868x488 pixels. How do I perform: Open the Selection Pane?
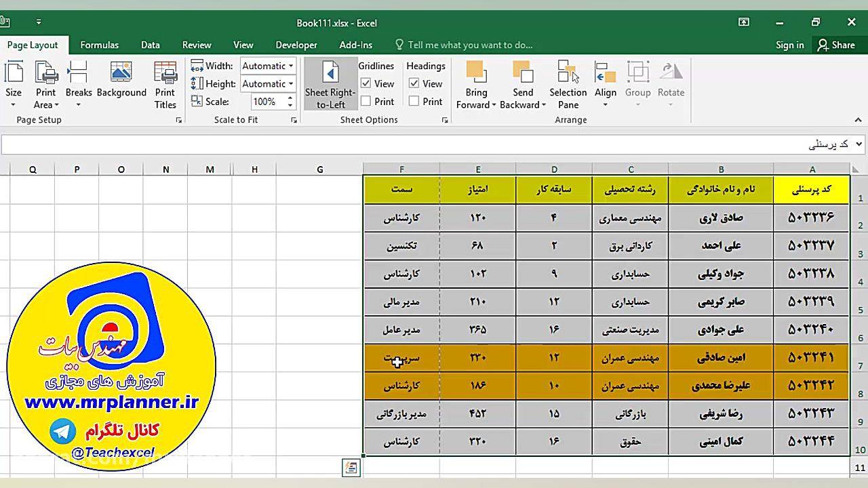click(568, 85)
